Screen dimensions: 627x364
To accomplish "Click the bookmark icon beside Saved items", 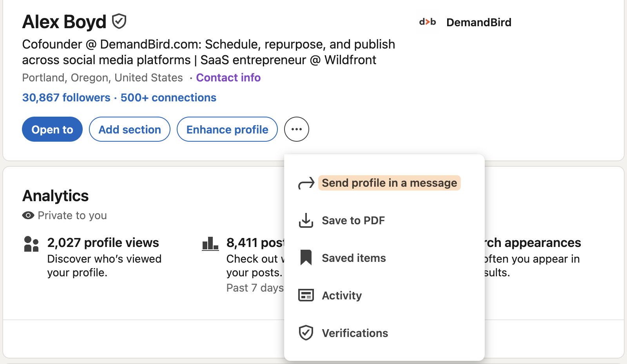I will pos(306,257).
